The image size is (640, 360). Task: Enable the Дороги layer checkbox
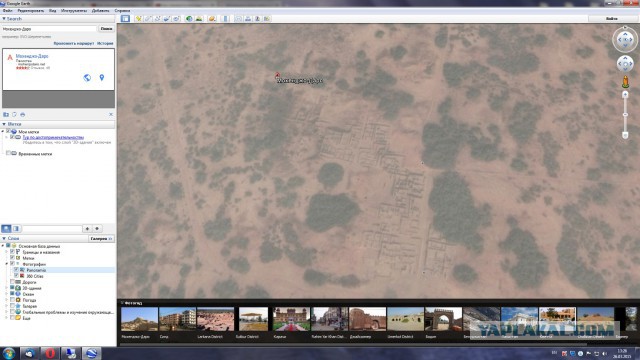(x=12, y=282)
